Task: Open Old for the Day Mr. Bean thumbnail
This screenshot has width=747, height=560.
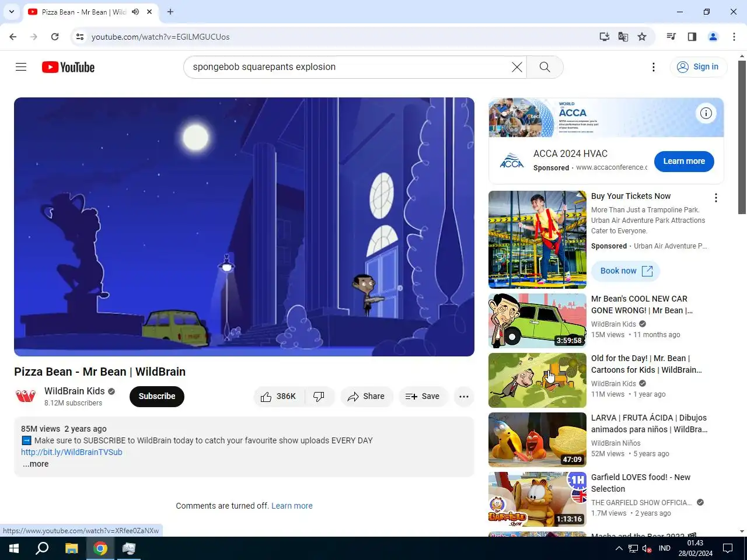Action: 537,380
